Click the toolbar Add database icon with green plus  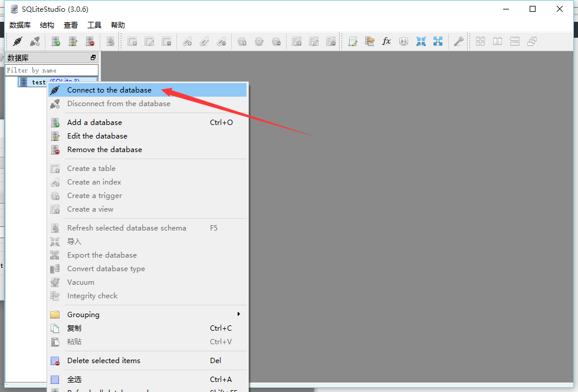(55, 41)
